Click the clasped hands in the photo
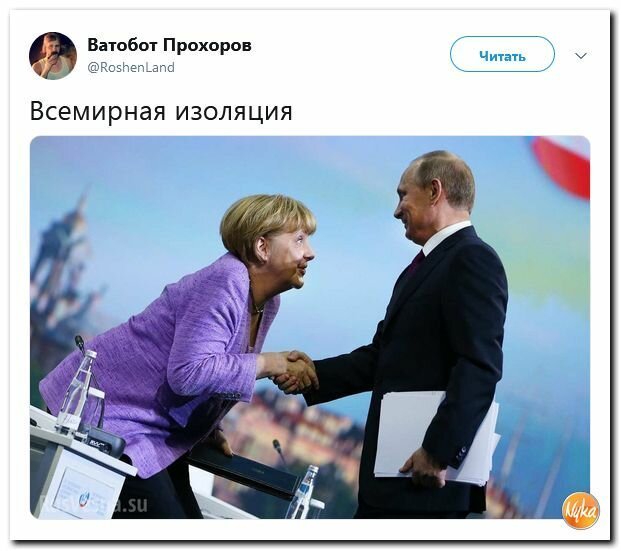This screenshot has width=621, height=551. tap(295, 371)
